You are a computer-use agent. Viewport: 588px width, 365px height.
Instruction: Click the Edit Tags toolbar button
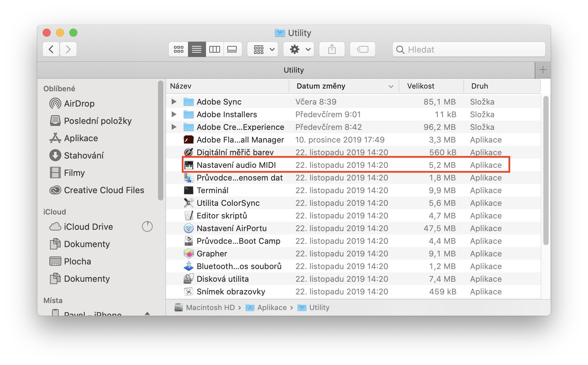tap(362, 49)
